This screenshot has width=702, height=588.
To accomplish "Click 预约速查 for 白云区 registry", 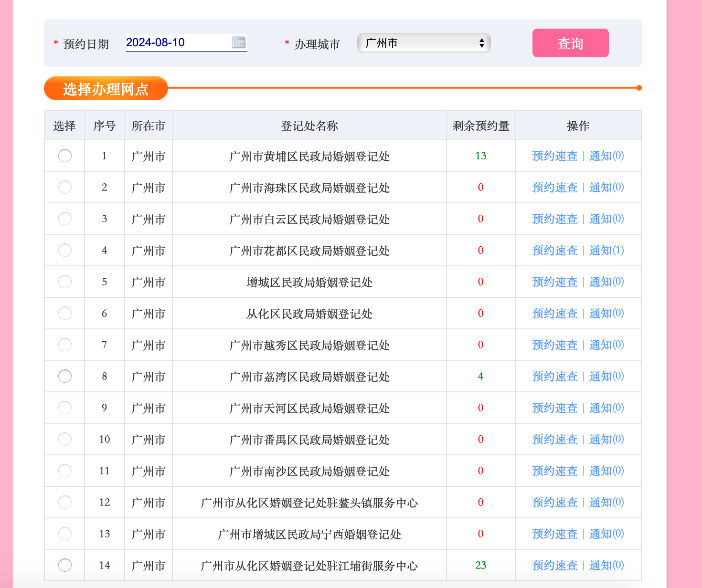I will pyautogui.click(x=554, y=219).
